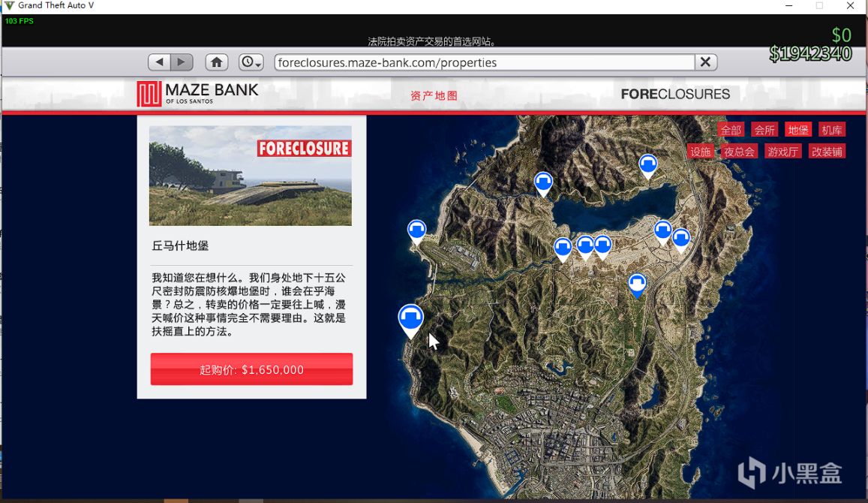868x503 pixels.
Task: Select the middle pin of three south of lake
Action: point(586,246)
